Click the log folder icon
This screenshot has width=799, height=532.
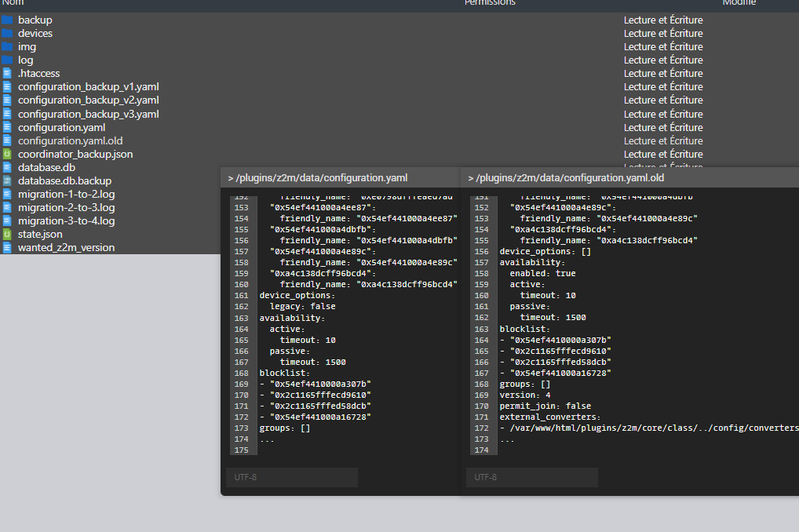click(7, 60)
